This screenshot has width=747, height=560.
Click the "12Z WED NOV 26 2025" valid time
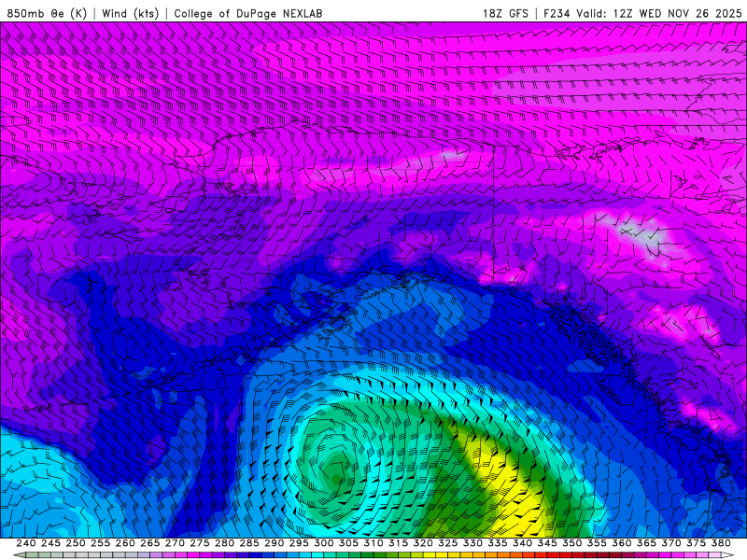pos(677,13)
